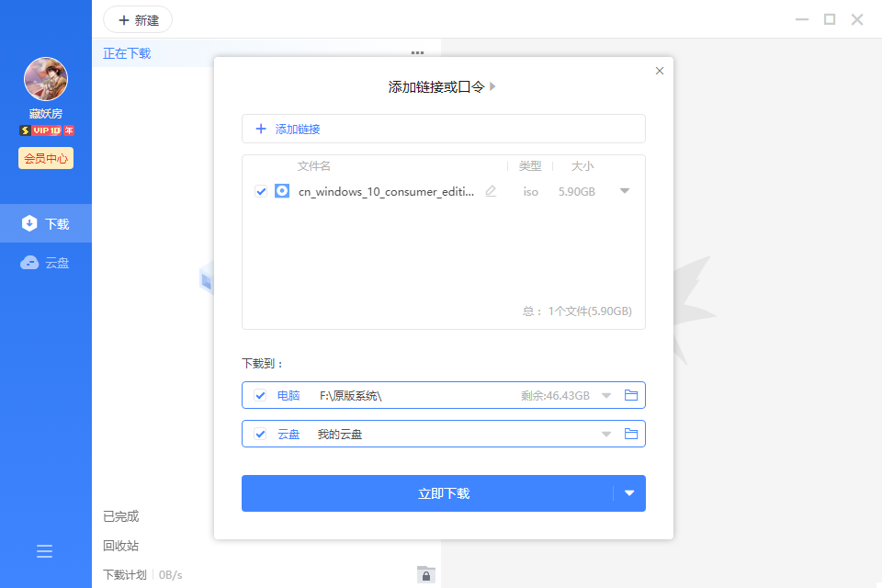Click the user avatar picture
This screenshot has width=882, height=588.
tap(46, 80)
